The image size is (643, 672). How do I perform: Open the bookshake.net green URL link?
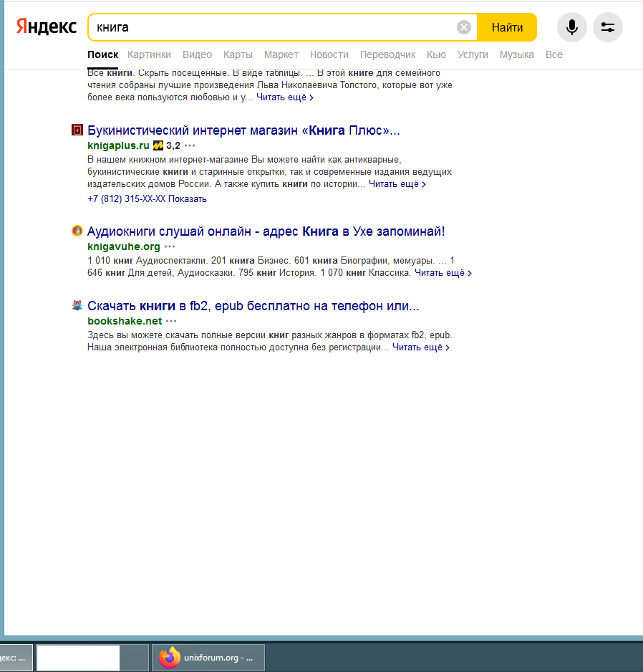pyautogui.click(x=125, y=321)
